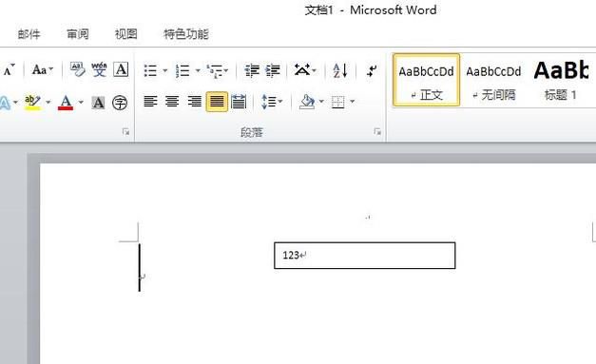Apply yellow text highlight color

[x=32, y=103]
